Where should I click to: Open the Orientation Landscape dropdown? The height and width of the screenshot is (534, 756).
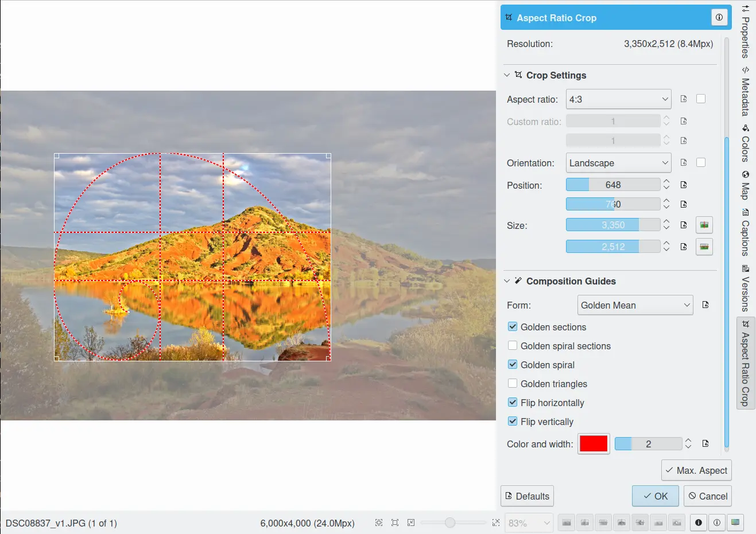coord(618,163)
